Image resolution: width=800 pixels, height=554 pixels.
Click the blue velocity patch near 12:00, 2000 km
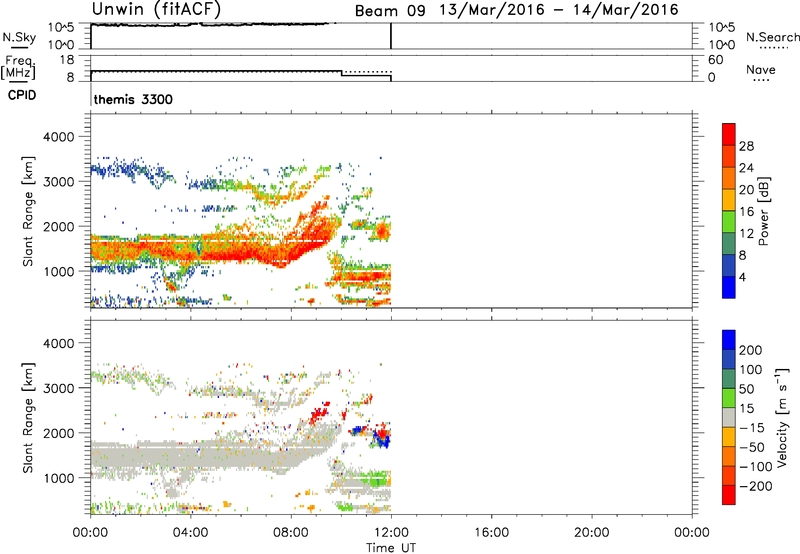(382, 439)
